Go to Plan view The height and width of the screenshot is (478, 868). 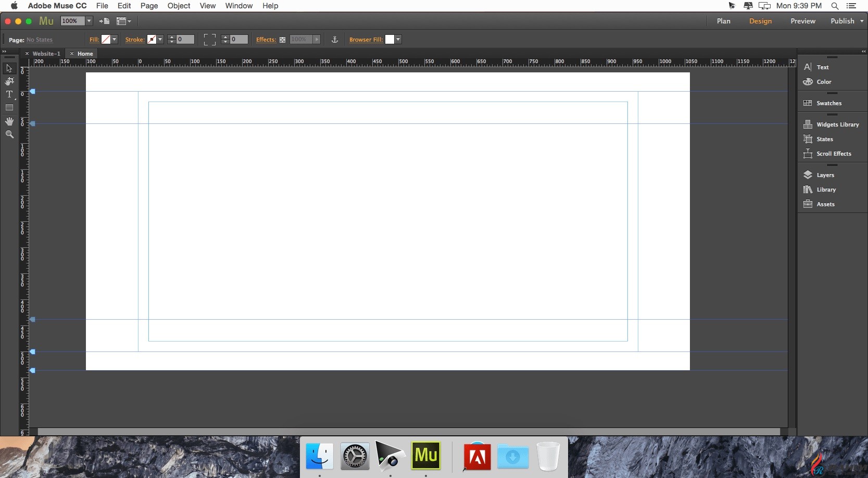click(723, 21)
